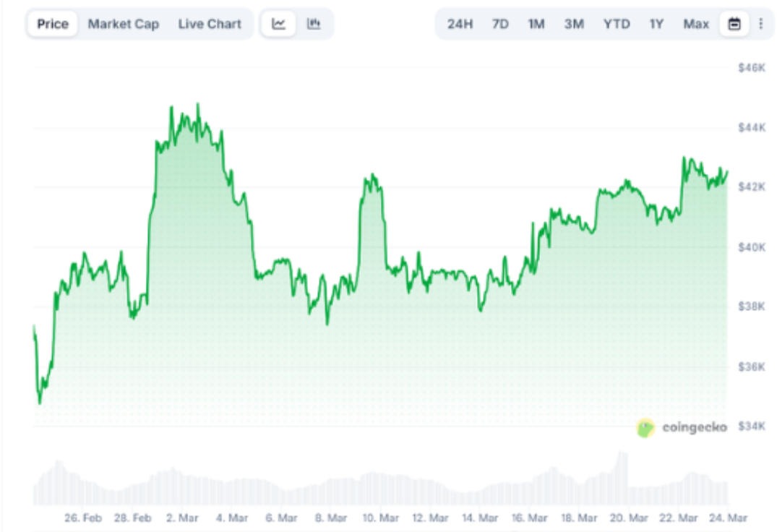This screenshot has height=532, width=777.
Task: Switch to line chart view icon
Action: click(279, 24)
